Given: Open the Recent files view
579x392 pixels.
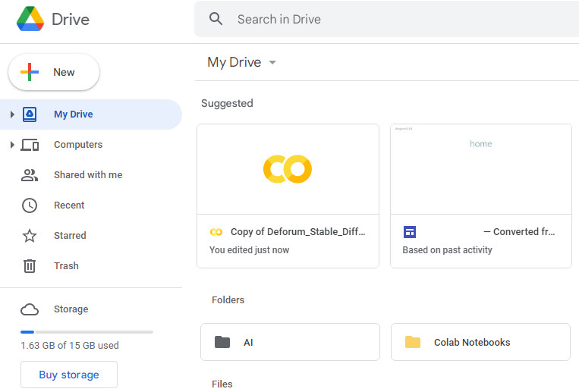Looking at the screenshot, I should (91, 205).
